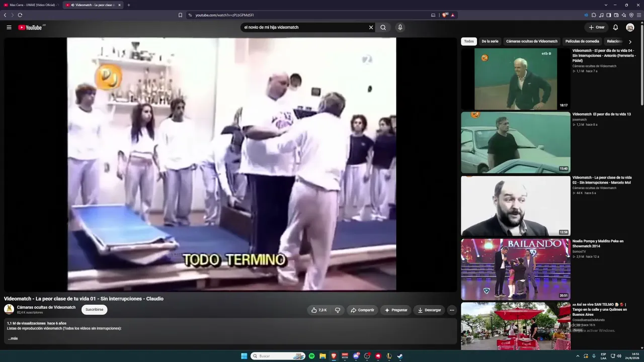Click the Suscribirse button
The image size is (644, 362).
pyautogui.click(x=94, y=310)
